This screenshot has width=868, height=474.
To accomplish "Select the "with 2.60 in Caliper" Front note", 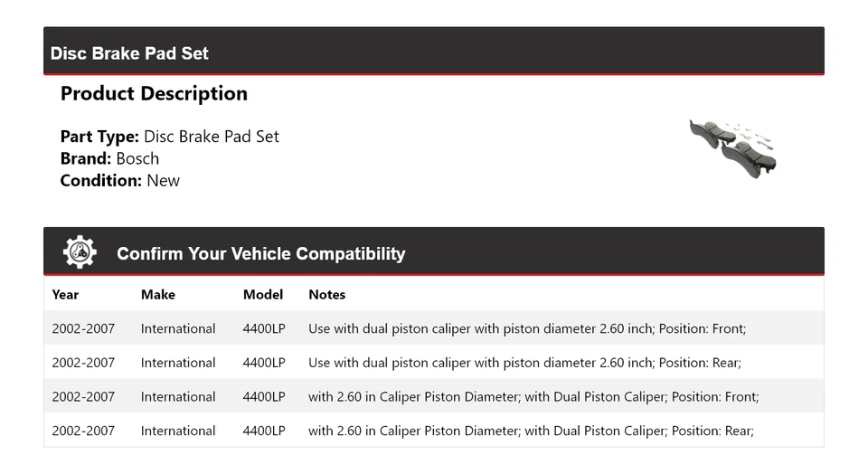I will tap(533, 396).
